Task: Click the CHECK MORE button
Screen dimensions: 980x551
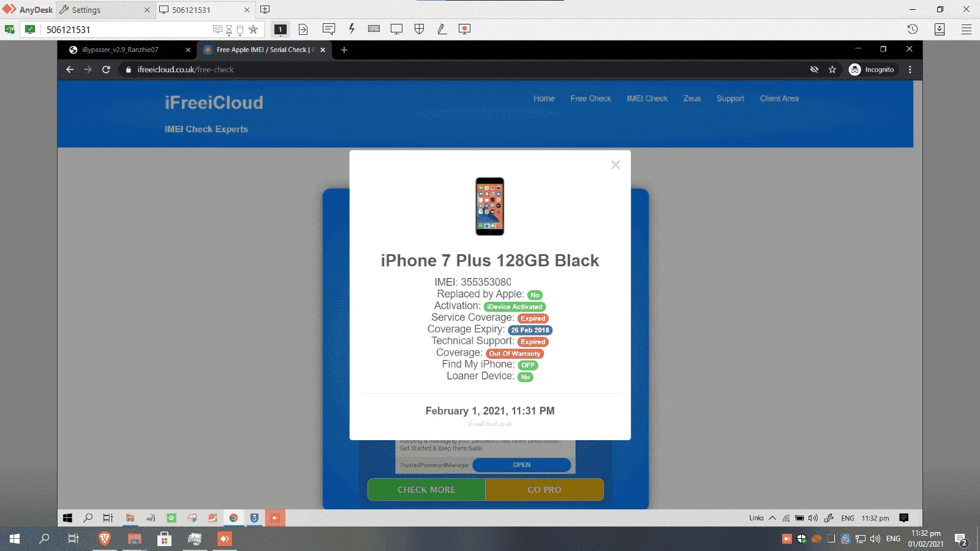Action: click(x=426, y=490)
